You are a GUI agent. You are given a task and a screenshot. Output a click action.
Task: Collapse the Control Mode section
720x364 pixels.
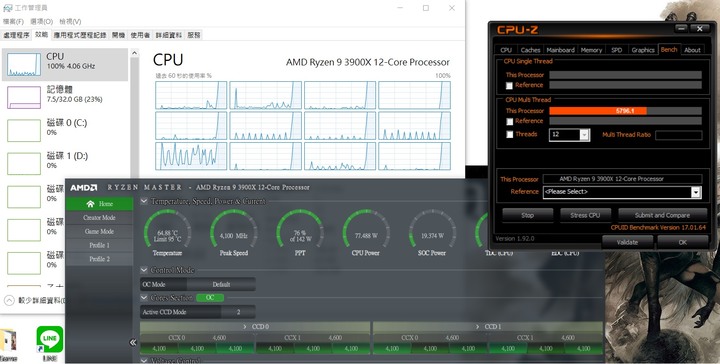tap(144, 270)
